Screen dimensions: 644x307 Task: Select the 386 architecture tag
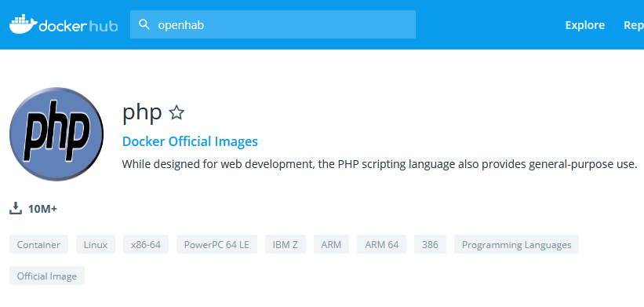coord(430,244)
